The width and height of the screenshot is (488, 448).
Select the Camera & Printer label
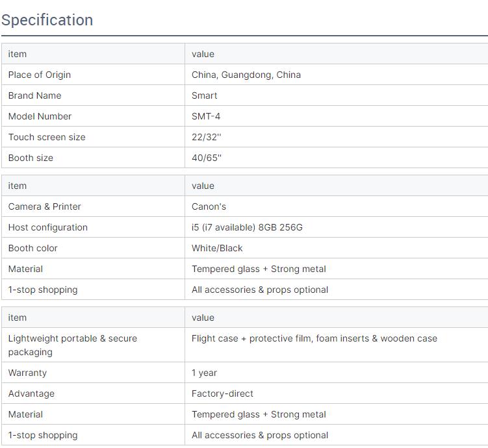click(x=44, y=206)
